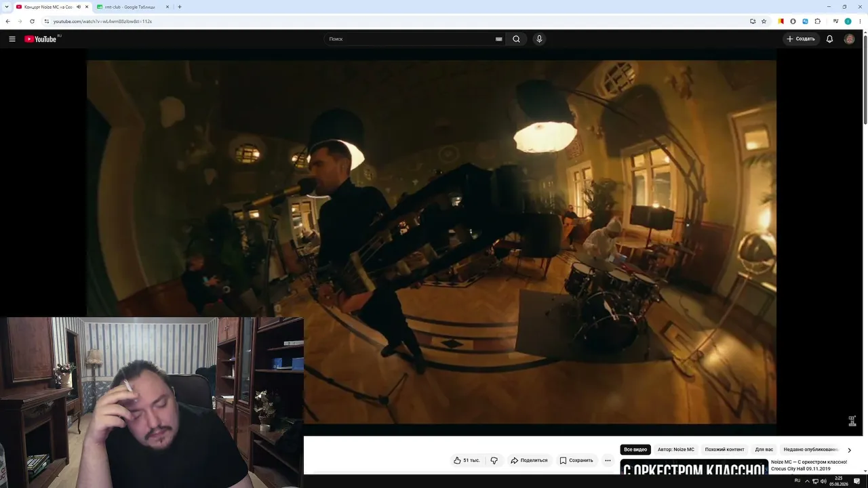Image resolution: width=868 pixels, height=488 pixels.
Task: Bookmark this page with the star
Action: coord(764,21)
